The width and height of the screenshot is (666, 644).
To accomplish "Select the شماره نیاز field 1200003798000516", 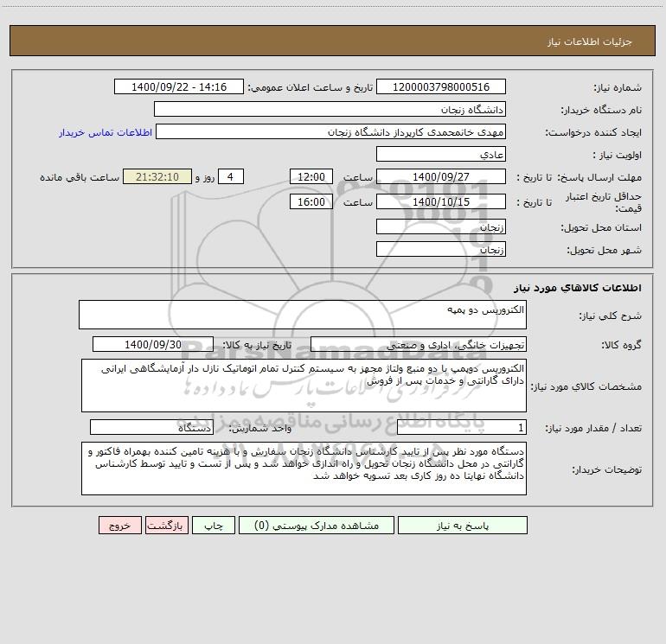I will pyautogui.click(x=441, y=86).
